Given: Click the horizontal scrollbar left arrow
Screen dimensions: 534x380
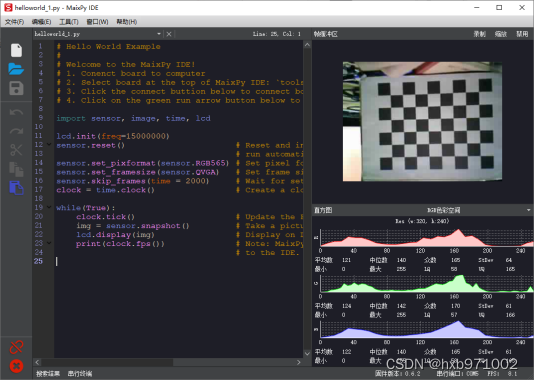Looking at the screenshot, I should (37, 362).
